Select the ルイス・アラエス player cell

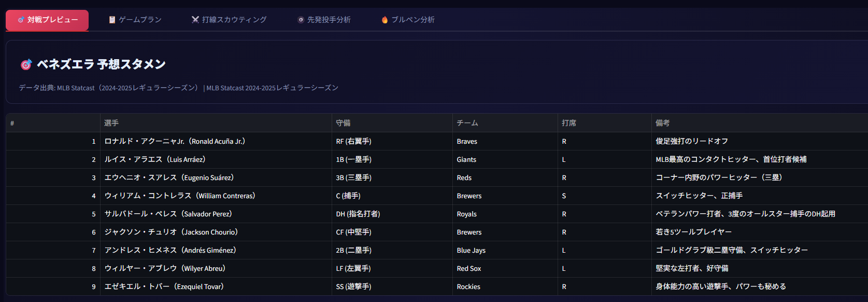[216, 159]
